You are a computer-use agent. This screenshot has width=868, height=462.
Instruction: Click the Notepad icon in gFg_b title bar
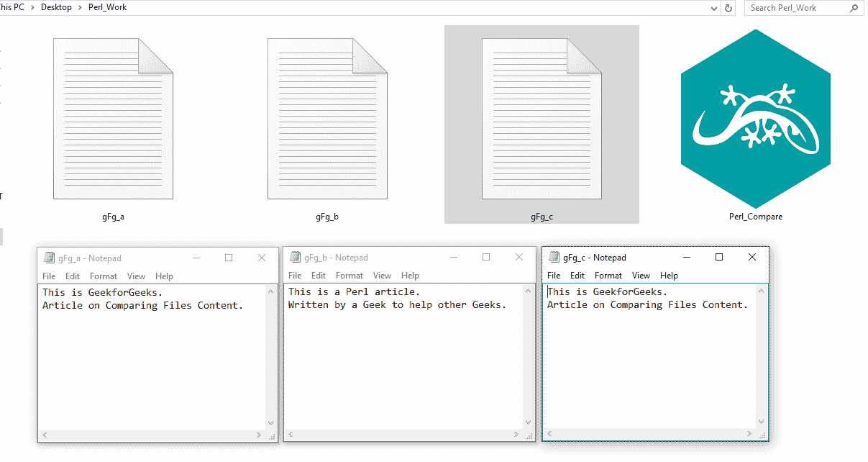pos(295,258)
